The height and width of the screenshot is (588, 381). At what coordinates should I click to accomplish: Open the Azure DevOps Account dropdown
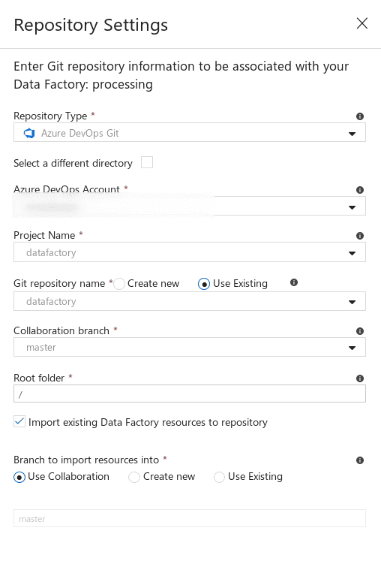pyautogui.click(x=190, y=206)
